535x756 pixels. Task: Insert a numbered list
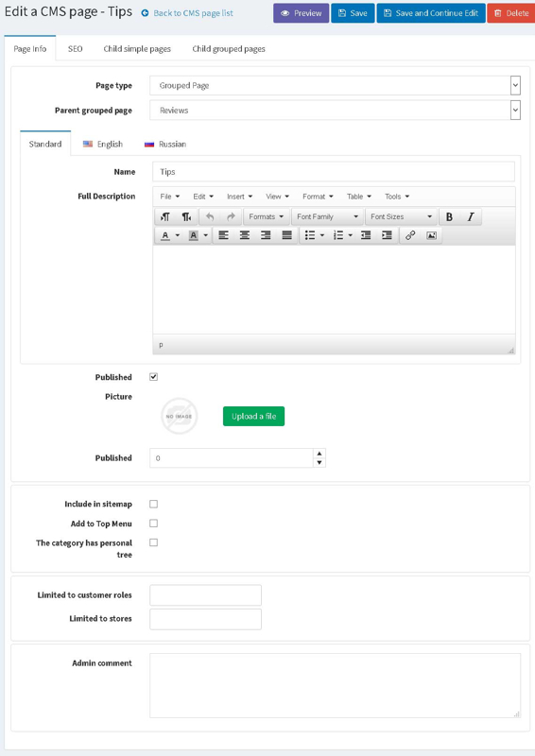click(x=338, y=235)
